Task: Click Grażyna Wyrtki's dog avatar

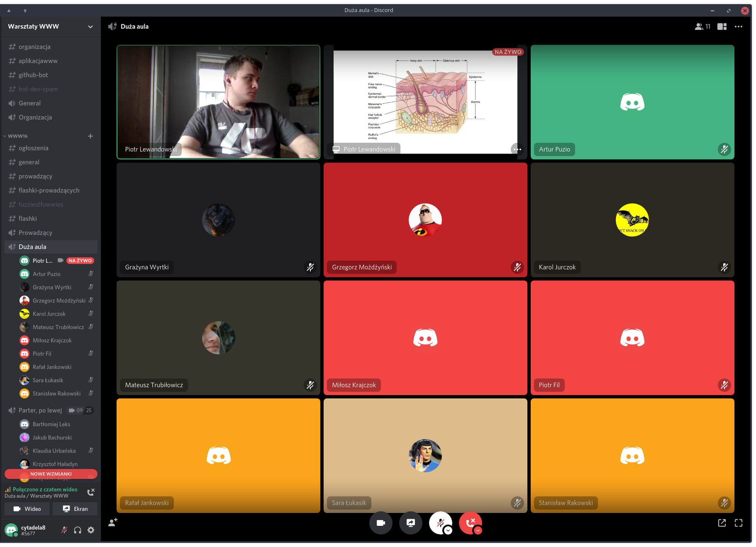Action: pos(218,220)
